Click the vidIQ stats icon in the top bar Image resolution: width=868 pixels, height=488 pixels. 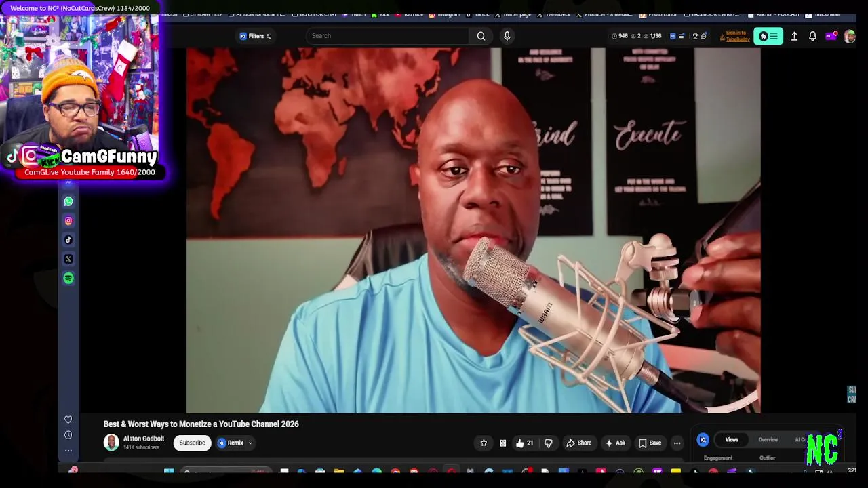coord(673,36)
